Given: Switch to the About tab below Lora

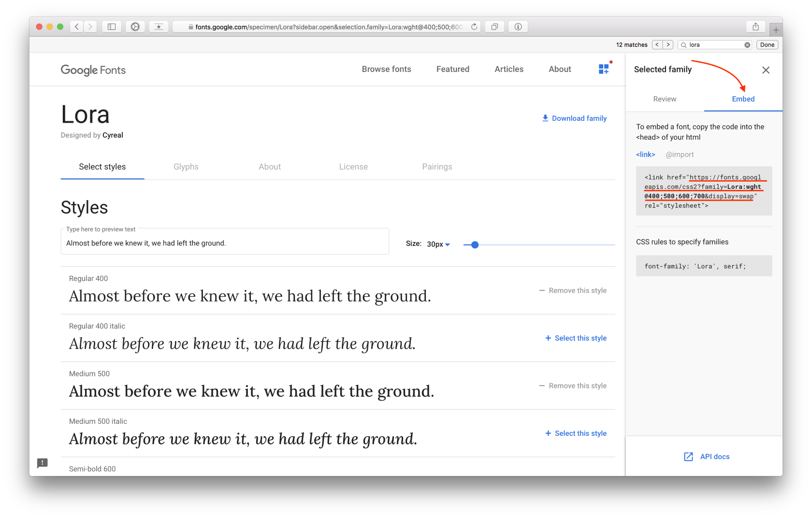Looking at the screenshot, I should click(x=270, y=167).
